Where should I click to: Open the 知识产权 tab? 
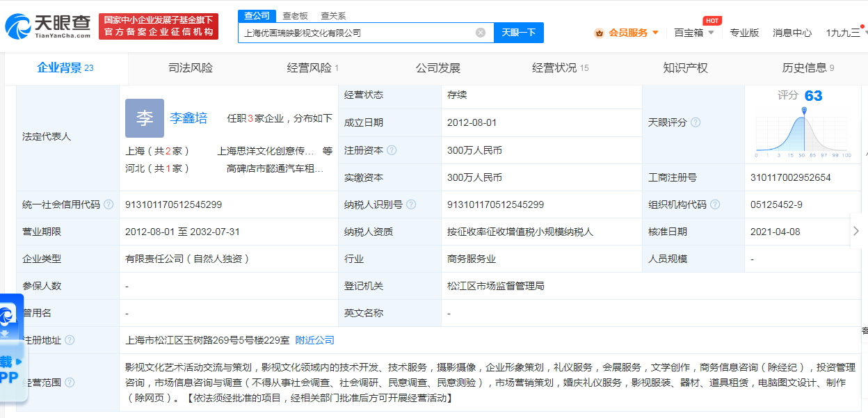tap(685, 68)
